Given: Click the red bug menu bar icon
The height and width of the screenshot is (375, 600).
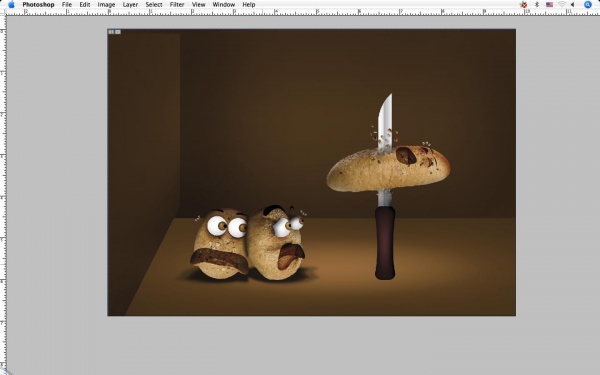Looking at the screenshot, I should coord(523,5).
